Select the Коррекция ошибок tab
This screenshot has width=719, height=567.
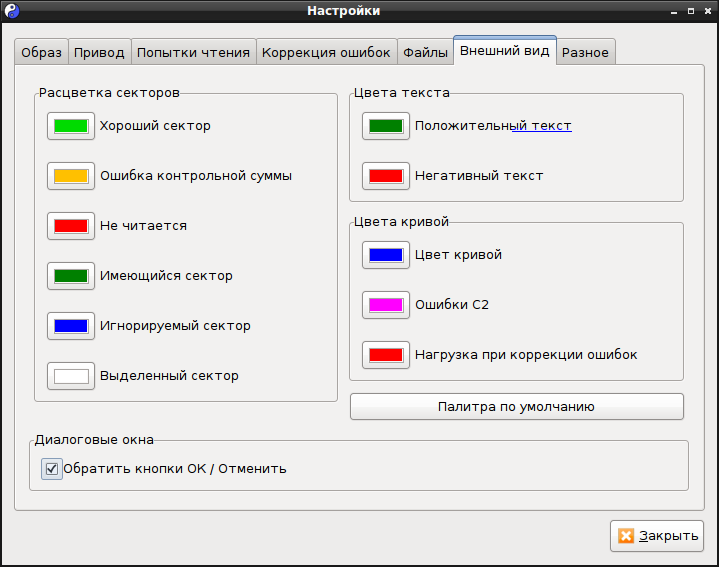[x=326, y=52]
